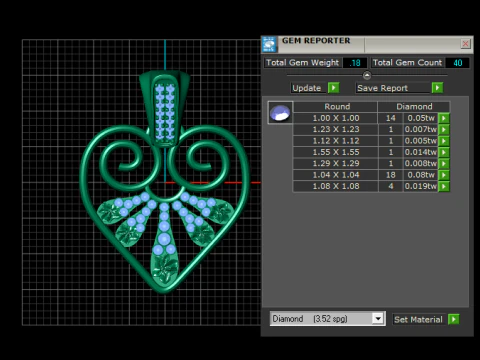Click the 0.08tw weight cell
This screenshot has height=360, width=480.
(x=421, y=175)
